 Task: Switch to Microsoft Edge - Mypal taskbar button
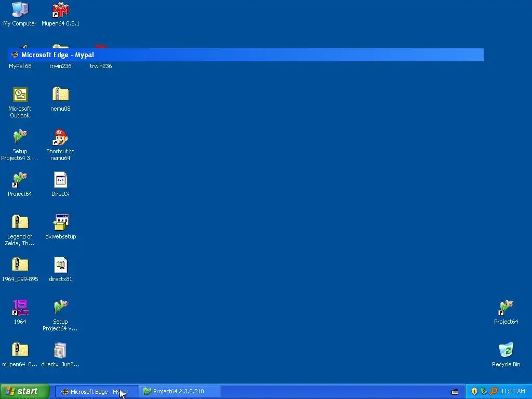[96, 392]
